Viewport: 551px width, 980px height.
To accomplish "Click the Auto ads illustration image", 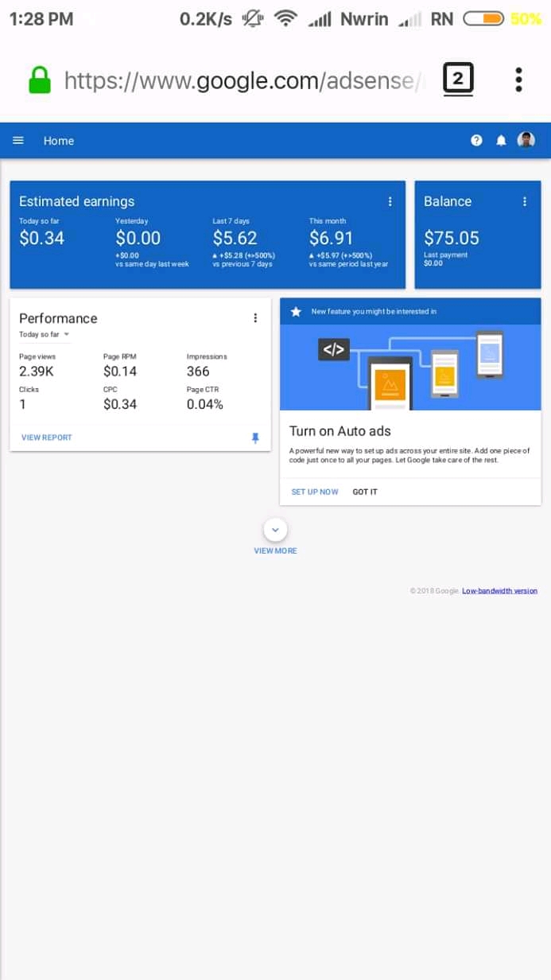I will click(x=410, y=367).
